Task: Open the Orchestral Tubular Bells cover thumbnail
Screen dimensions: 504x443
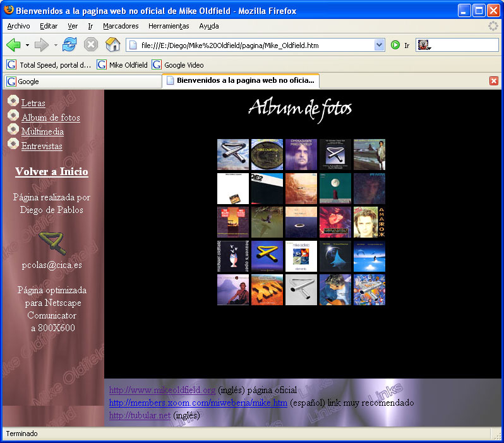Action: 335,154
